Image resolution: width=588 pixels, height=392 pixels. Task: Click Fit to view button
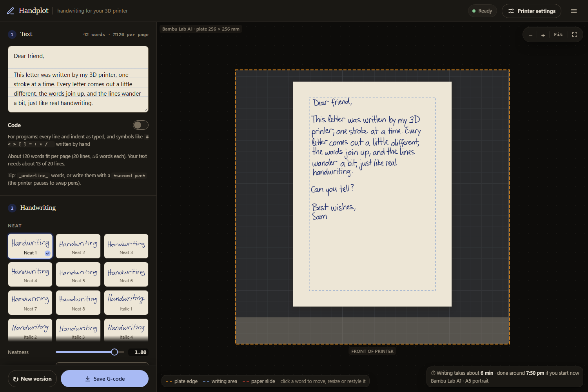point(558,34)
